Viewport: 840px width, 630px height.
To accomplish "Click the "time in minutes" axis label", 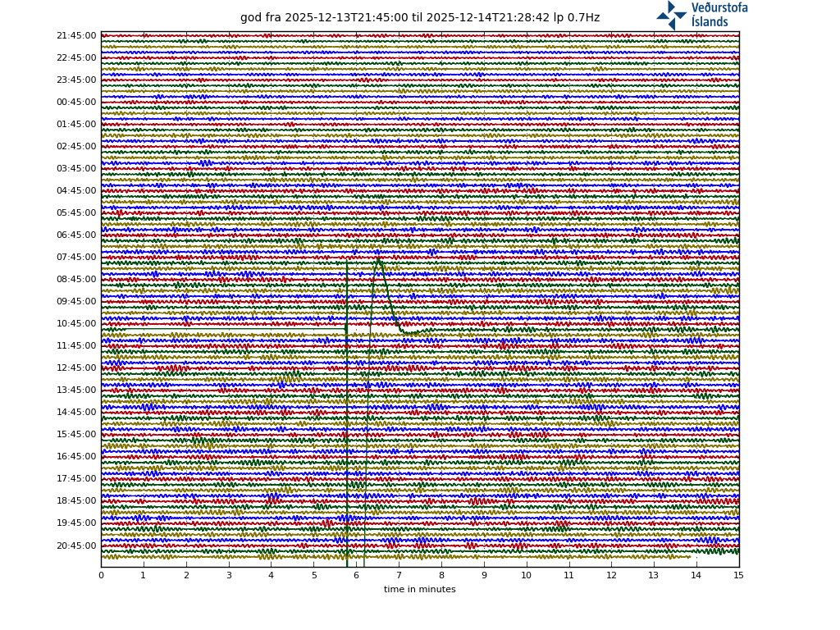I will 419,589.
